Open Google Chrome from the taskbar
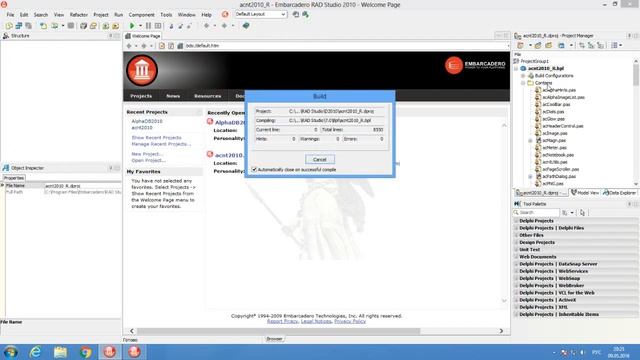The height and width of the screenshot is (360, 640). point(85,352)
